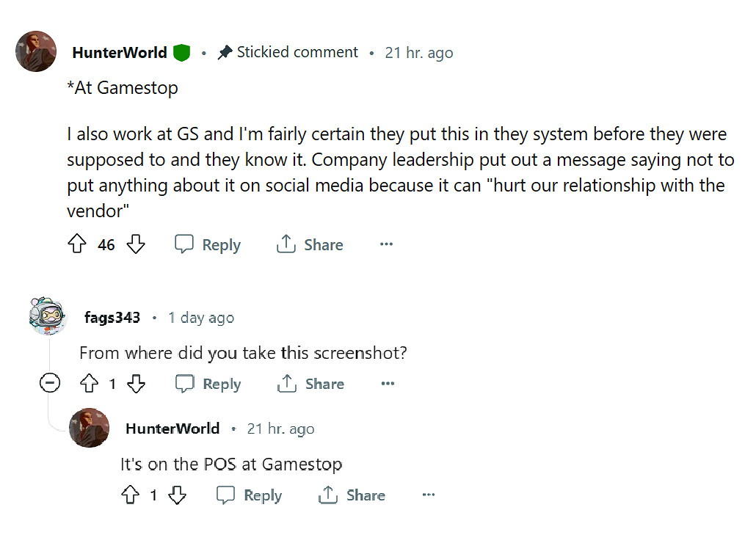Upvote the "It's on the POS" reply
This screenshot has height=543, width=756.
coord(130,496)
